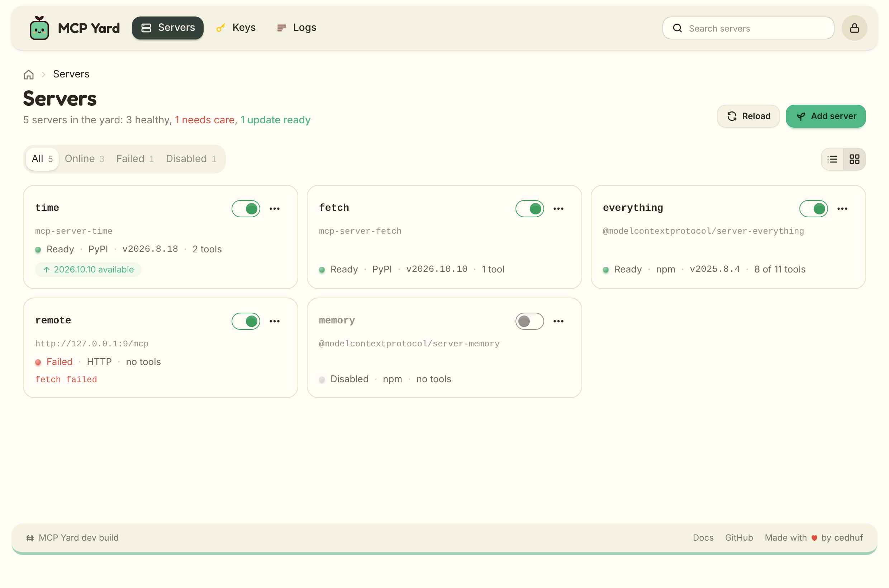Select the All filter tab
Viewport: 889px width, 588px height.
(x=42, y=158)
